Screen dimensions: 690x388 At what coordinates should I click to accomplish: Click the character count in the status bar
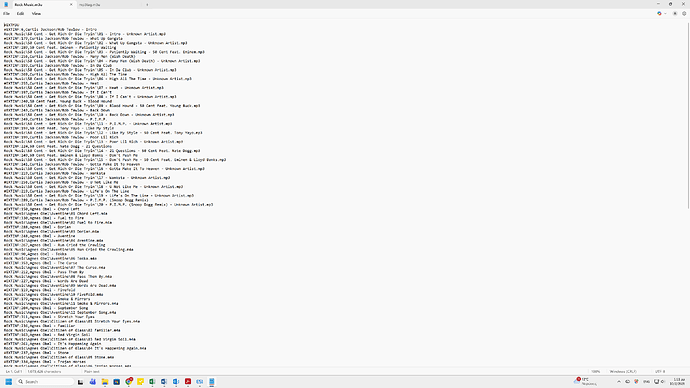(x=44, y=372)
